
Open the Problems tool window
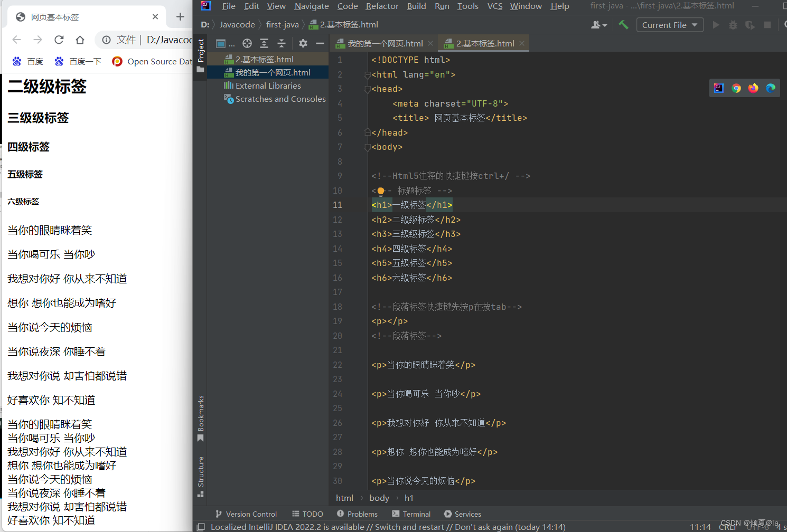357,514
